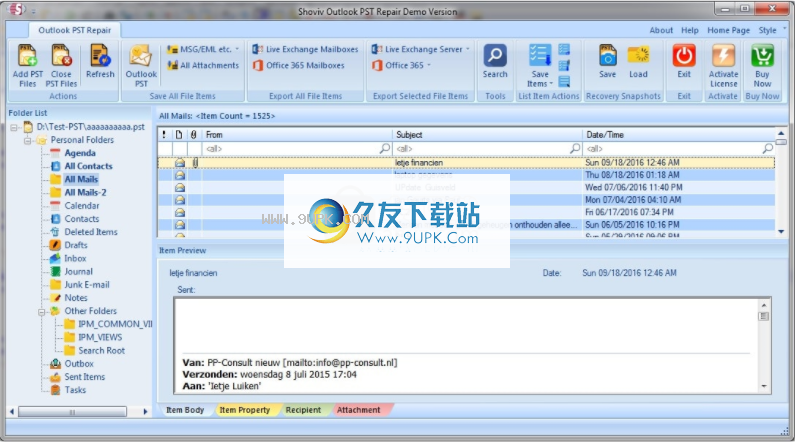Screen dimensions: 795x443
Task: Click mail list scroll down arrow
Action: (781, 232)
